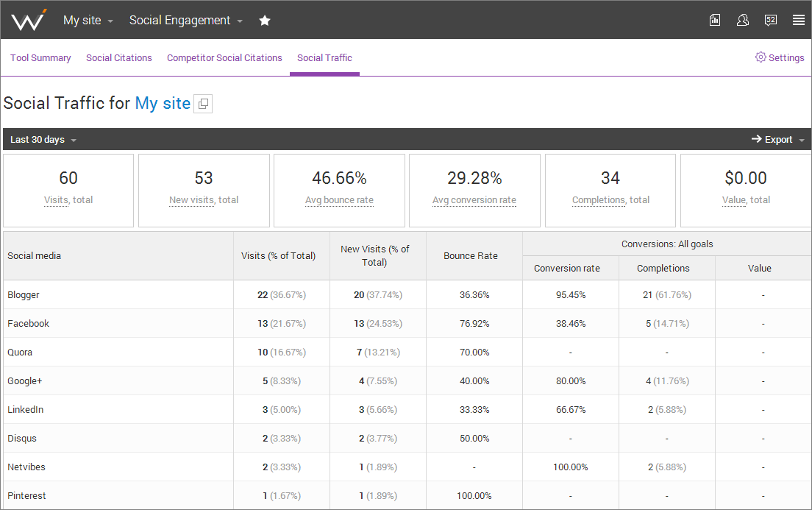Expand the Social Engagement dropdown
Viewport: 812px width, 510px height.
coord(186,20)
